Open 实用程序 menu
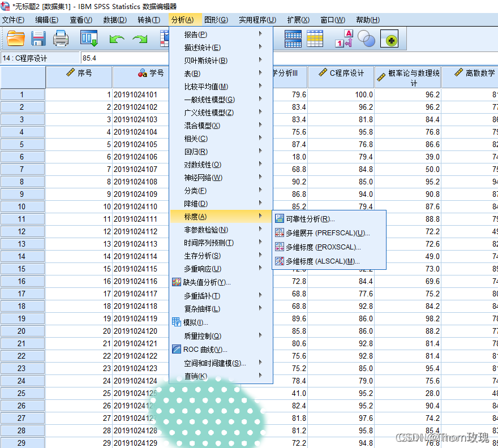This screenshot has height=448, width=498. [x=257, y=20]
